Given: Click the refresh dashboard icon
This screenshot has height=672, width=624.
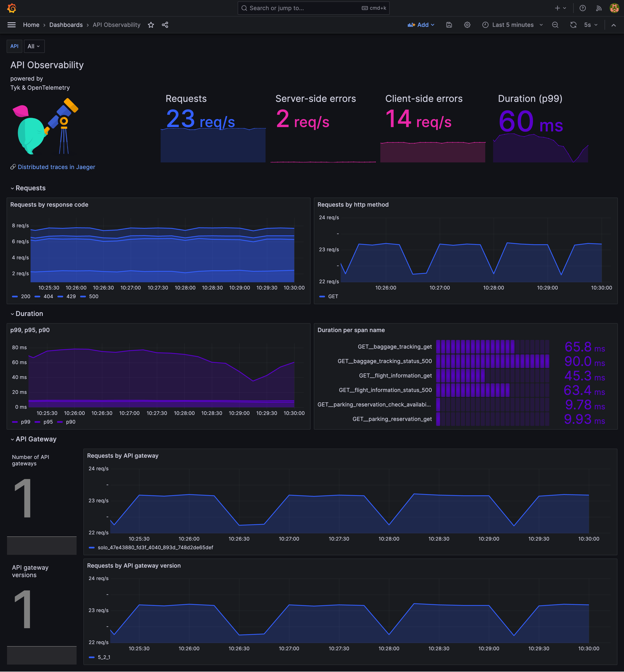Looking at the screenshot, I should [573, 25].
